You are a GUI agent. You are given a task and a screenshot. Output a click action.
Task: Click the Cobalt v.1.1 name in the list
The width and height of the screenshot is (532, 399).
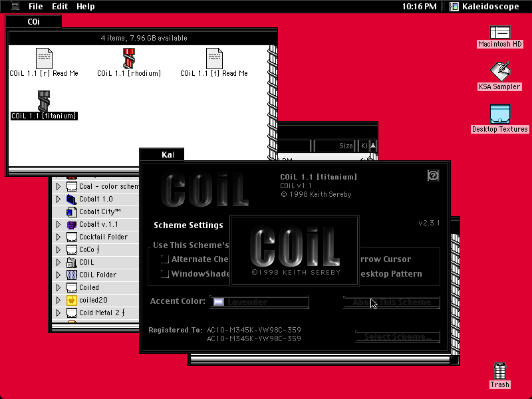point(98,224)
